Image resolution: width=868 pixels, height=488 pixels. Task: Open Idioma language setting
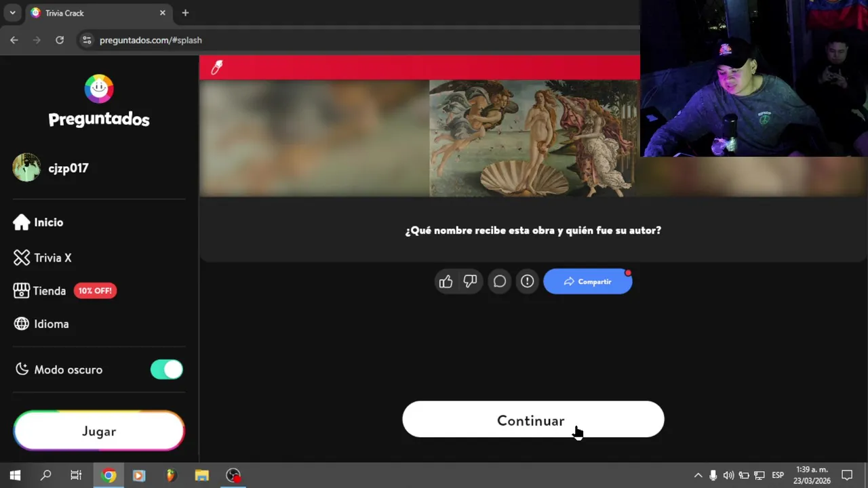tap(41, 324)
